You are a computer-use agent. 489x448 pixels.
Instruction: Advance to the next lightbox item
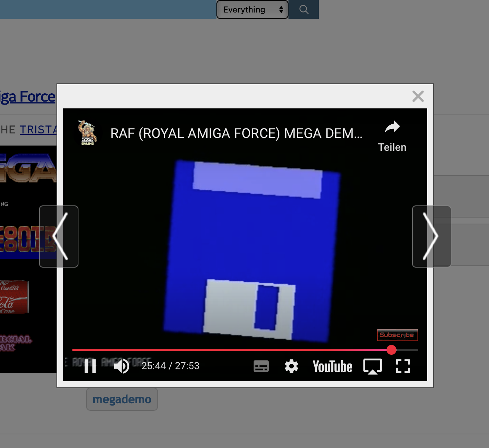(431, 237)
